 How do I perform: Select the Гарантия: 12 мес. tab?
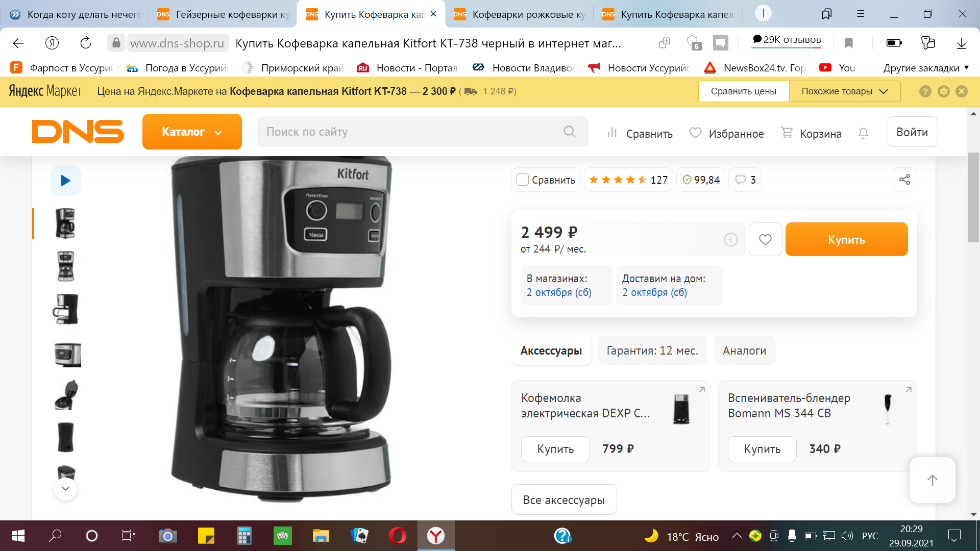click(x=652, y=350)
